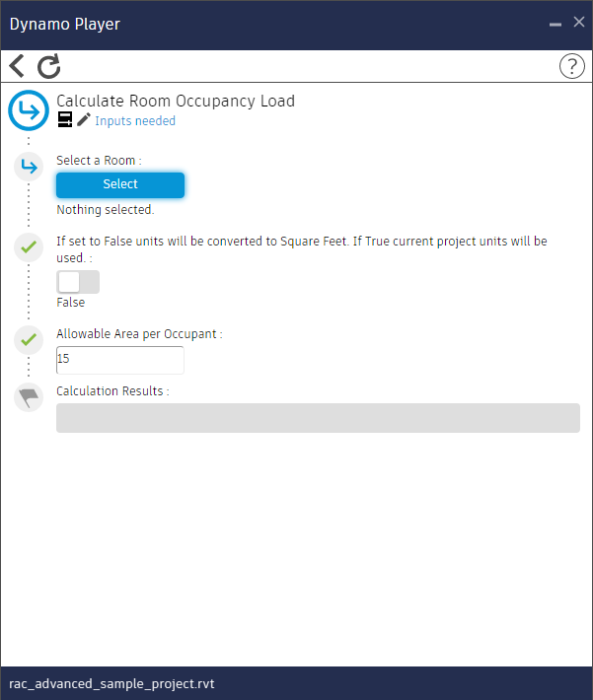Image resolution: width=593 pixels, height=700 pixels.
Task: Go back using the left arrow icon
Action: tap(17, 66)
